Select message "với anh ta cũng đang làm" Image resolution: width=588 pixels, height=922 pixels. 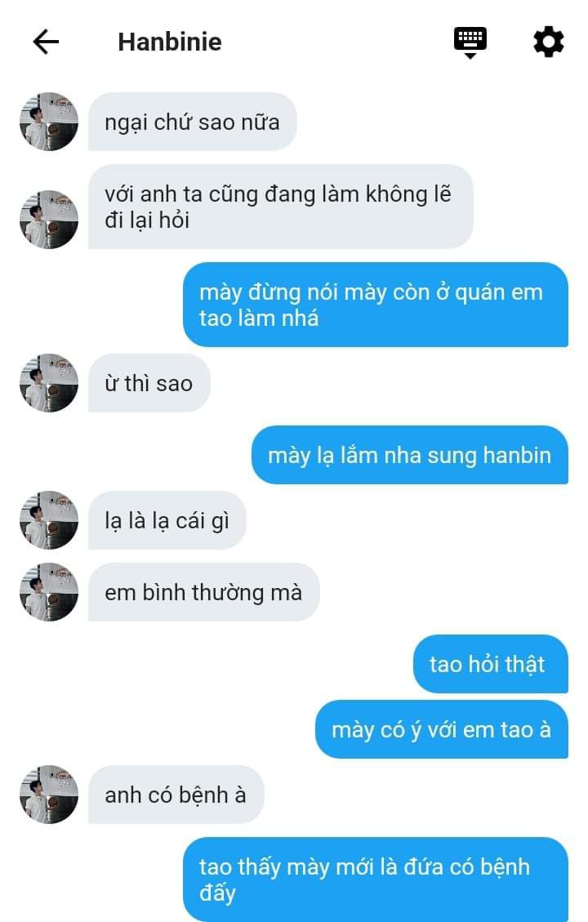pos(280,207)
